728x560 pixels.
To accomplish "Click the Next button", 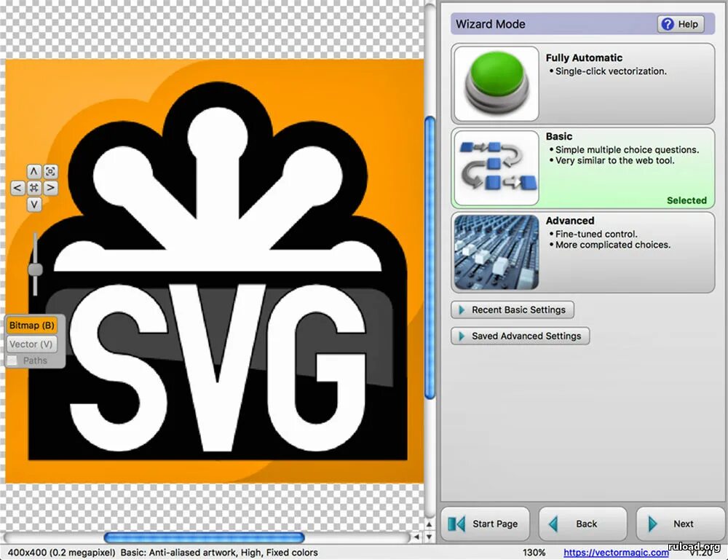I will pos(680,524).
